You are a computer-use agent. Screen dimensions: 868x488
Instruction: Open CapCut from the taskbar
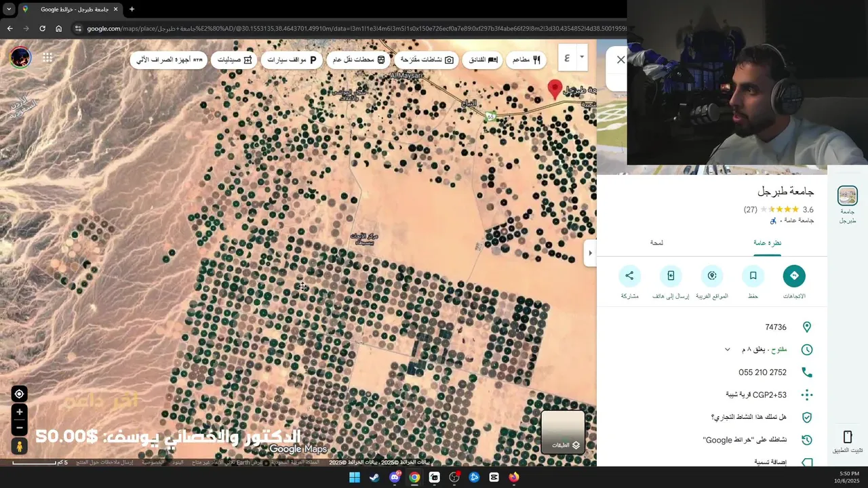(x=494, y=477)
